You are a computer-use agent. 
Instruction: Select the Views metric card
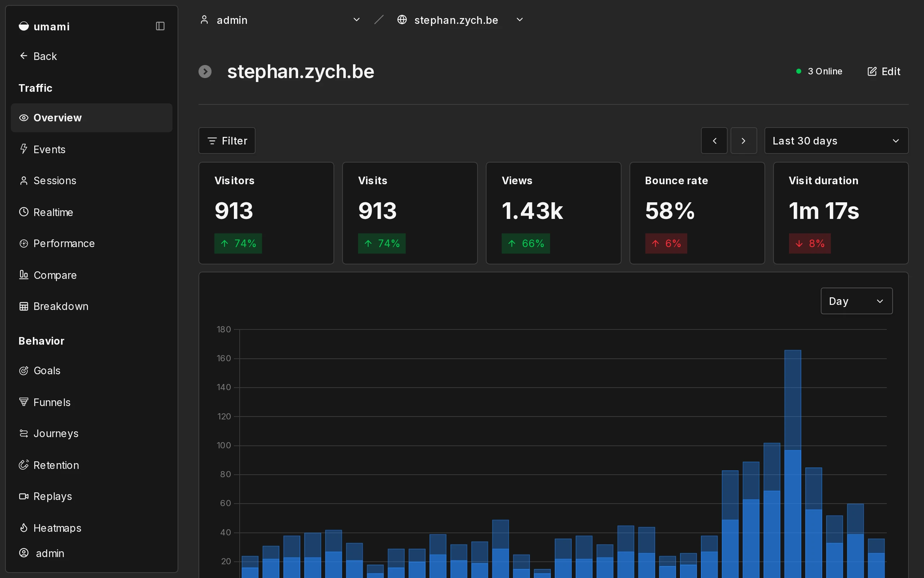pyautogui.click(x=553, y=213)
